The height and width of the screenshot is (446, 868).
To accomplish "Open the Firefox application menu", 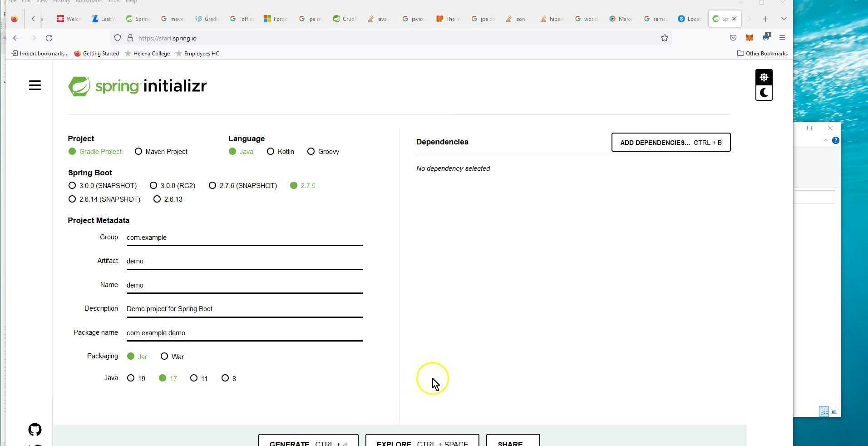I will (782, 38).
